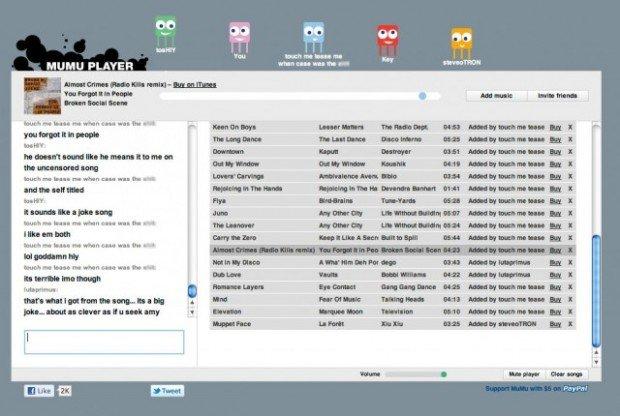Image resolution: width=620 pixels, height=416 pixels.
Task: Open the Buy on iTunes link
Action: pos(195,85)
